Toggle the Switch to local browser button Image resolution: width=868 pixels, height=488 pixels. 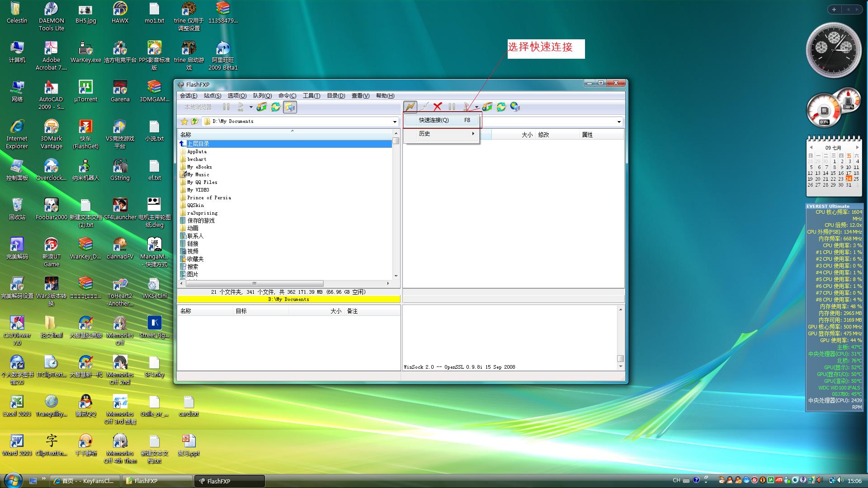(290, 107)
